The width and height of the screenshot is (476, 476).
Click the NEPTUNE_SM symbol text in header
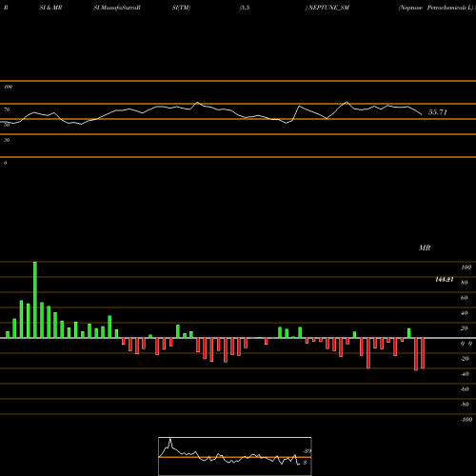pyautogui.click(x=328, y=8)
